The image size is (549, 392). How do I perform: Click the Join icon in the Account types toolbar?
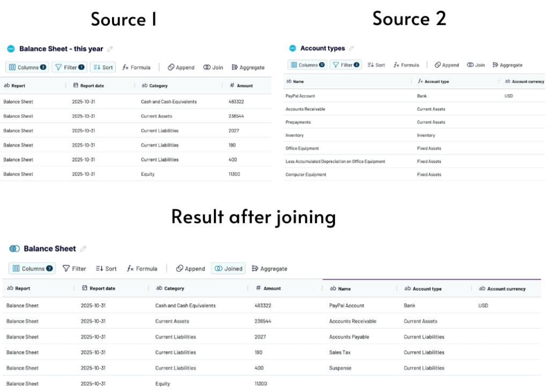(x=476, y=65)
